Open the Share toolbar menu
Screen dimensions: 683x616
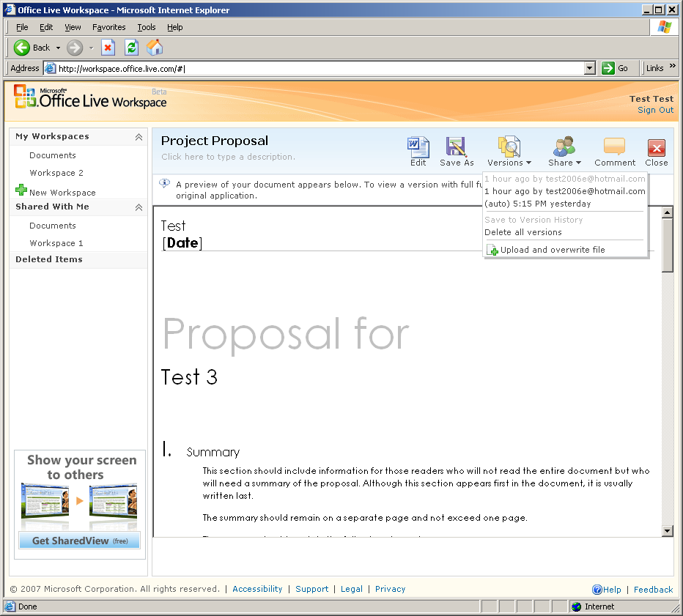pos(564,152)
